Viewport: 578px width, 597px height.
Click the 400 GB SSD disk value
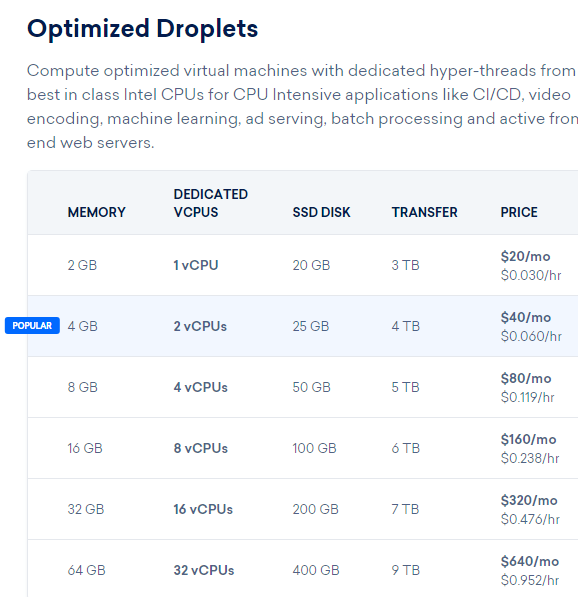point(316,570)
